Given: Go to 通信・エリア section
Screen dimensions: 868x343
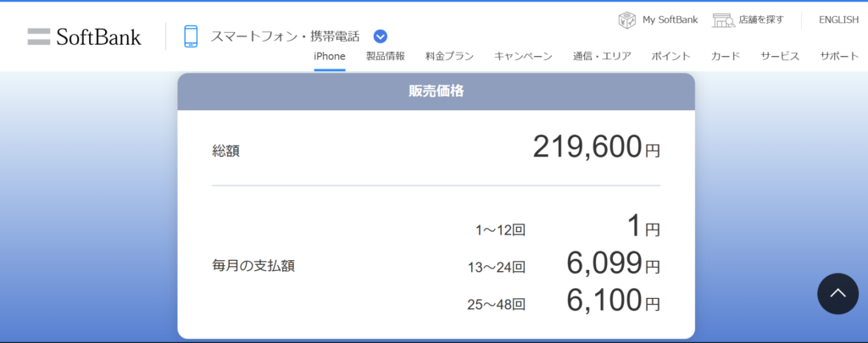Looking at the screenshot, I should click(x=602, y=56).
